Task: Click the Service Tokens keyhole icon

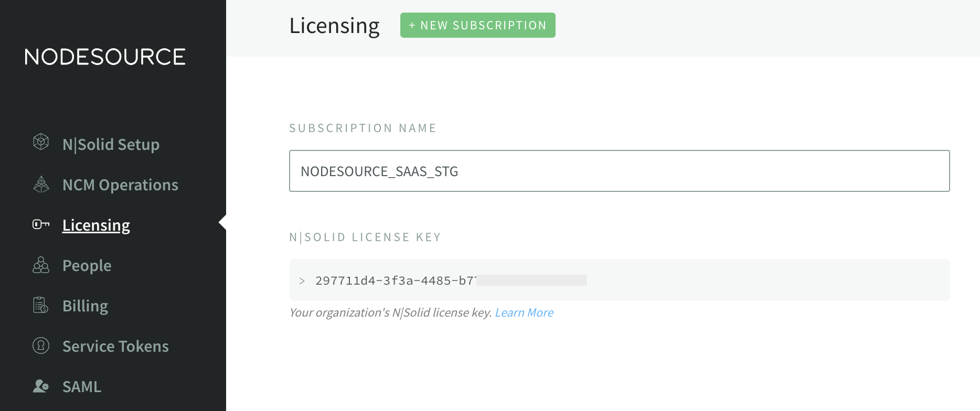Action: click(x=41, y=345)
